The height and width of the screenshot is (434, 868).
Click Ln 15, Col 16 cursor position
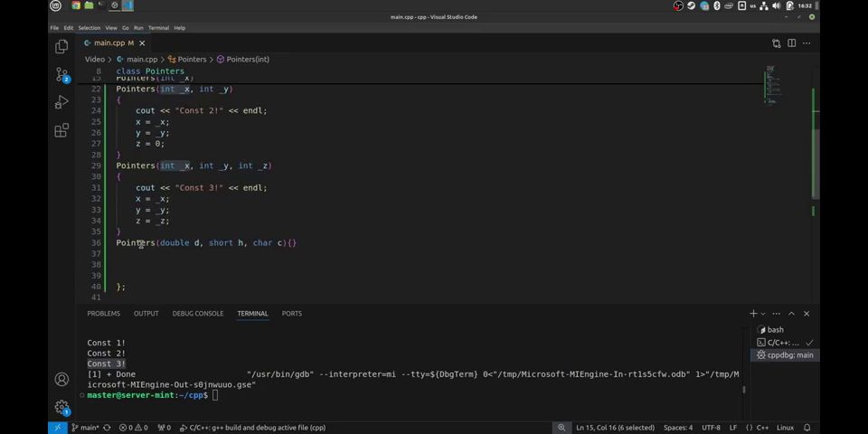(615, 428)
